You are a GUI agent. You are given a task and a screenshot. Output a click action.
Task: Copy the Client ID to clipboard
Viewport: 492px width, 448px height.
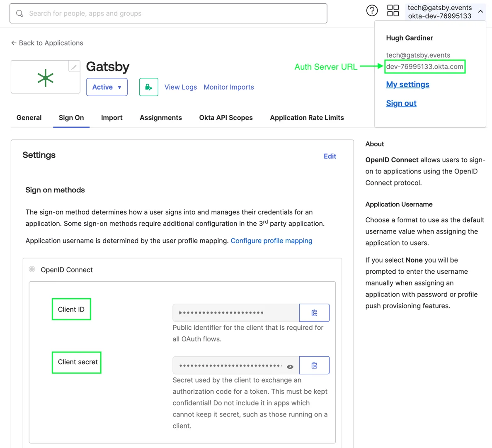click(x=314, y=313)
